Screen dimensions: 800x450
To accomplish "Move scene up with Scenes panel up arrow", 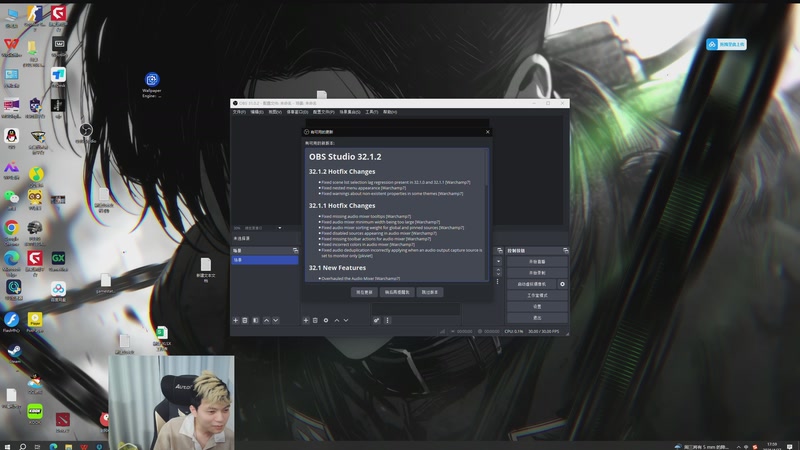I will click(x=266, y=320).
